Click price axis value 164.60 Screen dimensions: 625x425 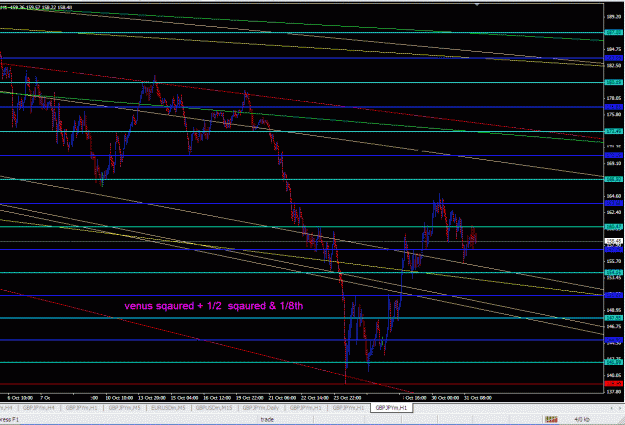(614, 196)
